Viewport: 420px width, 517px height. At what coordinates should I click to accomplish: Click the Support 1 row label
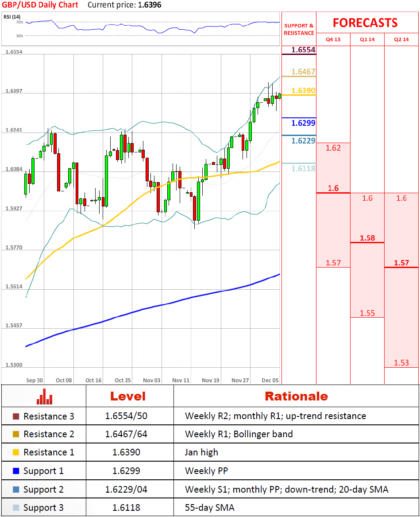click(x=43, y=471)
